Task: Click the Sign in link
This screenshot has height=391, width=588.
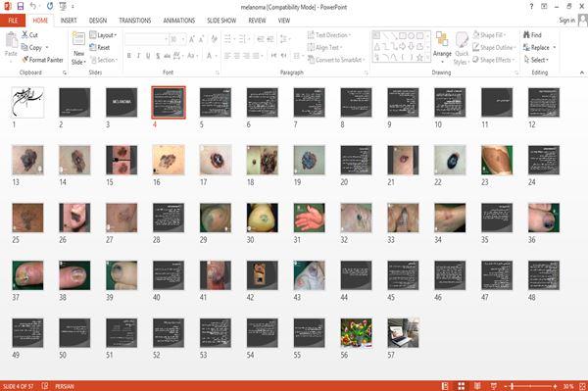Action: (x=566, y=21)
